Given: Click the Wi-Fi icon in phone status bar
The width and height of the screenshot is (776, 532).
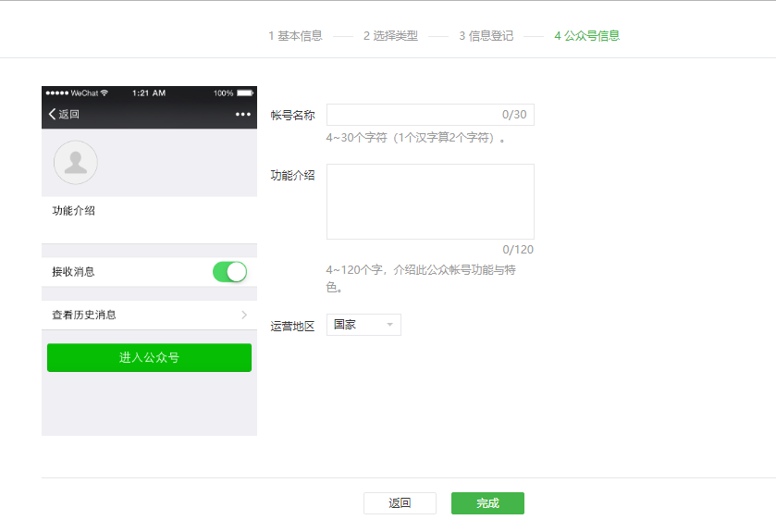Looking at the screenshot, I should pyautogui.click(x=104, y=93).
